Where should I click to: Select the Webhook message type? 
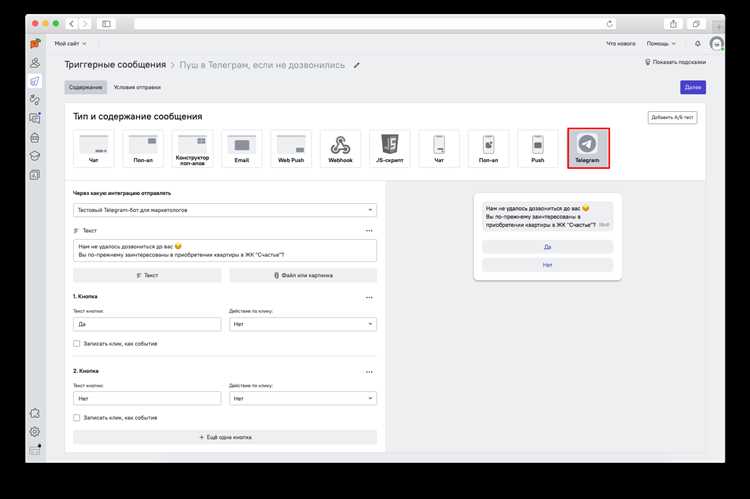click(340, 148)
